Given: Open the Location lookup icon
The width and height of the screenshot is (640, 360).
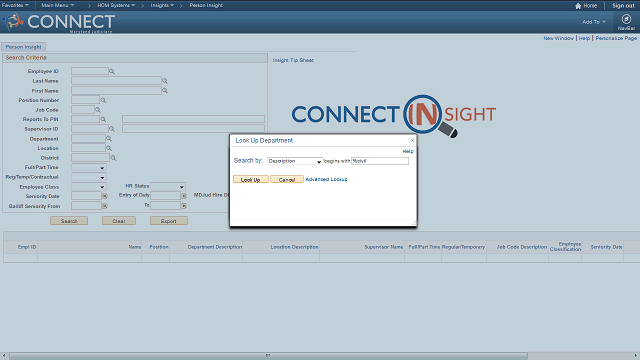Looking at the screenshot, I should pos(109,148).
